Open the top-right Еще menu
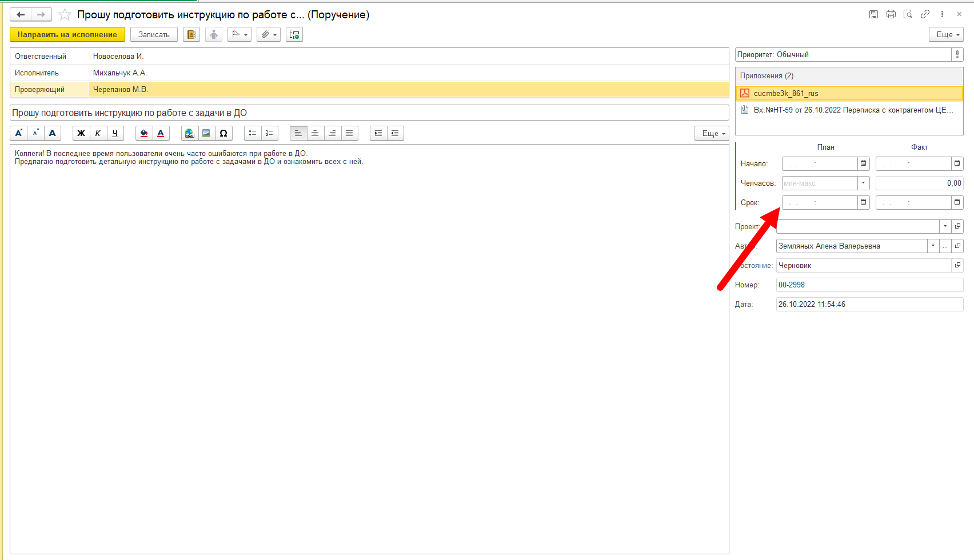 [x=947, y=35]
